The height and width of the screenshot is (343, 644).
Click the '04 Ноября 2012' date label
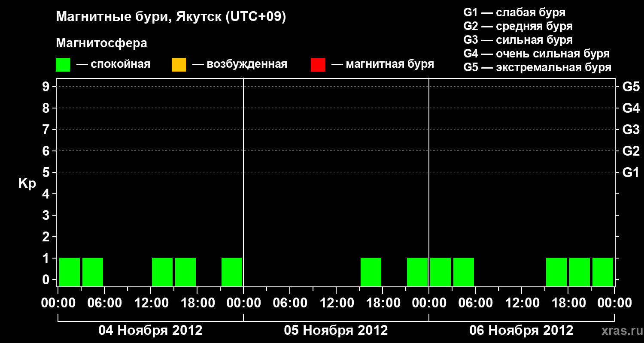pos(150,330)
